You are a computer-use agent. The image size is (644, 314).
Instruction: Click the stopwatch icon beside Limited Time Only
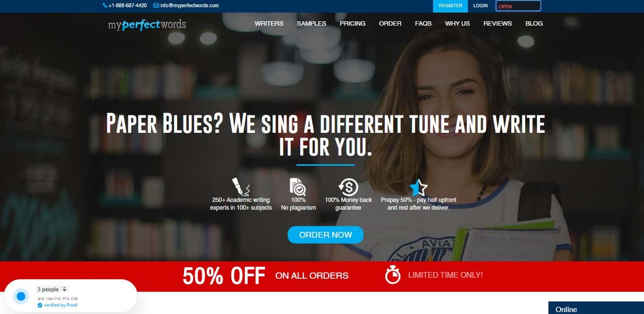pos(392,275)
